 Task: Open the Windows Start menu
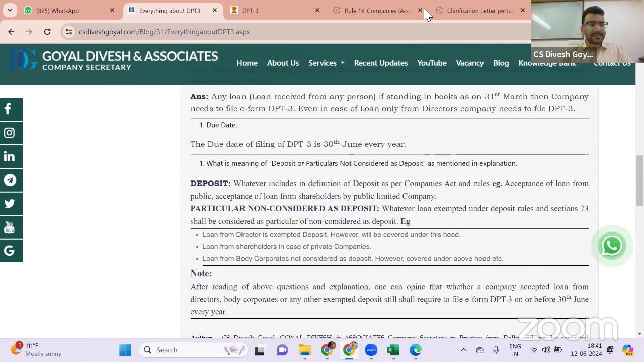pyautogui.click(x=125, y=350)
